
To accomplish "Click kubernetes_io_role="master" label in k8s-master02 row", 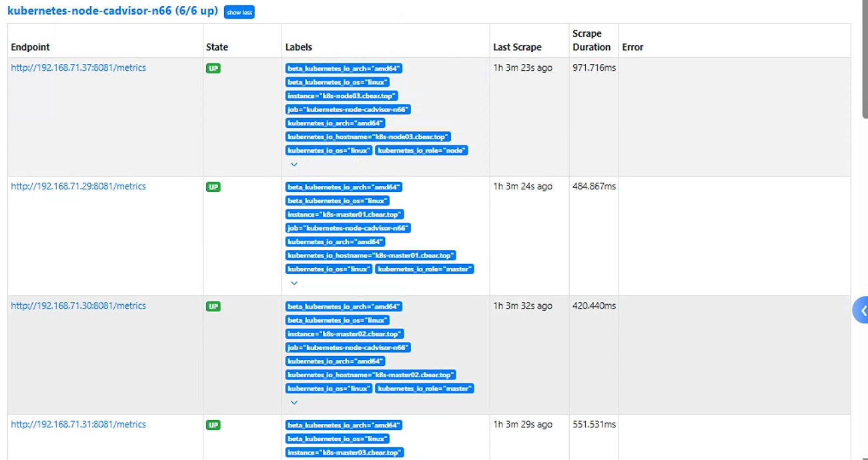I will pos(424,389).
